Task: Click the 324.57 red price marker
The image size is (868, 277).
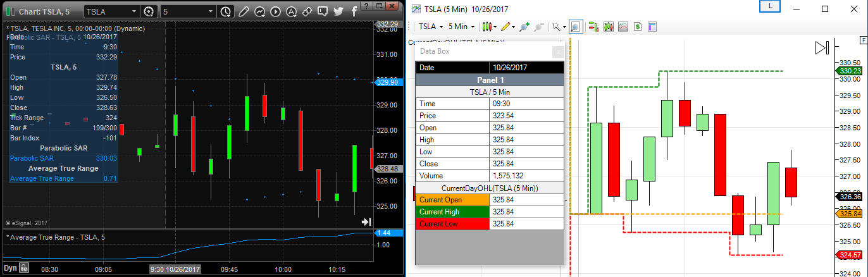Action: point(850,255)
